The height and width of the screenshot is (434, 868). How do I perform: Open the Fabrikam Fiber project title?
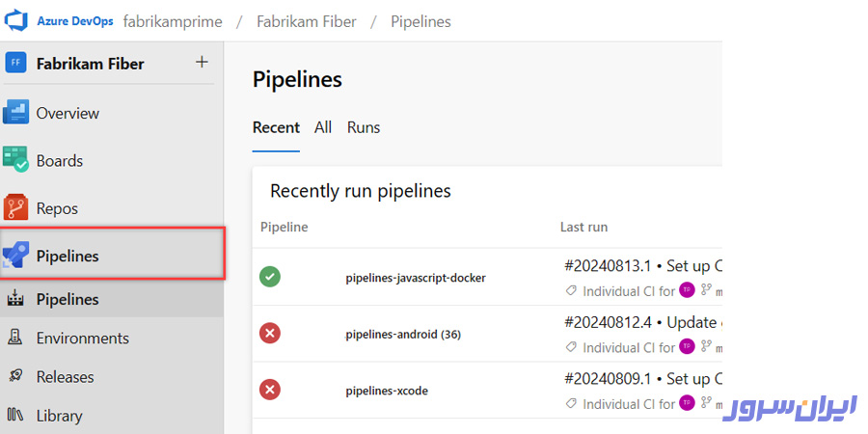pyautogui.click(x=91, y=64)
